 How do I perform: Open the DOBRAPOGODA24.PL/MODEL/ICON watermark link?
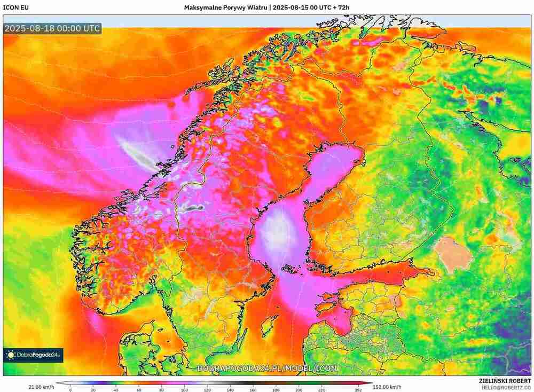267,369
